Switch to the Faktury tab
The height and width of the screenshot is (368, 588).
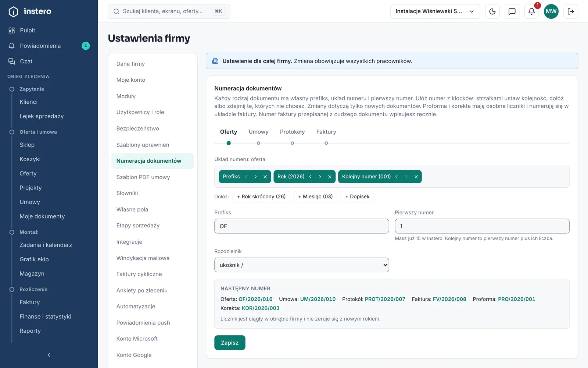pos(326,132)
